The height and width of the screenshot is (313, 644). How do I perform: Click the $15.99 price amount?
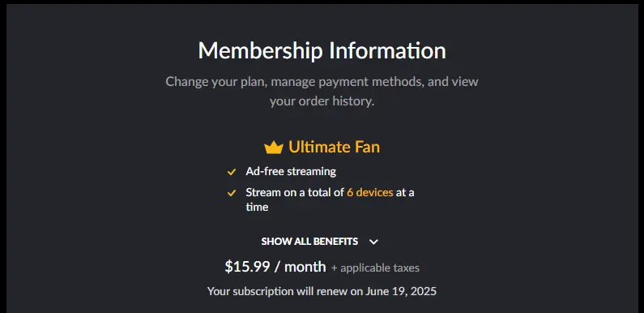(247, 267)
